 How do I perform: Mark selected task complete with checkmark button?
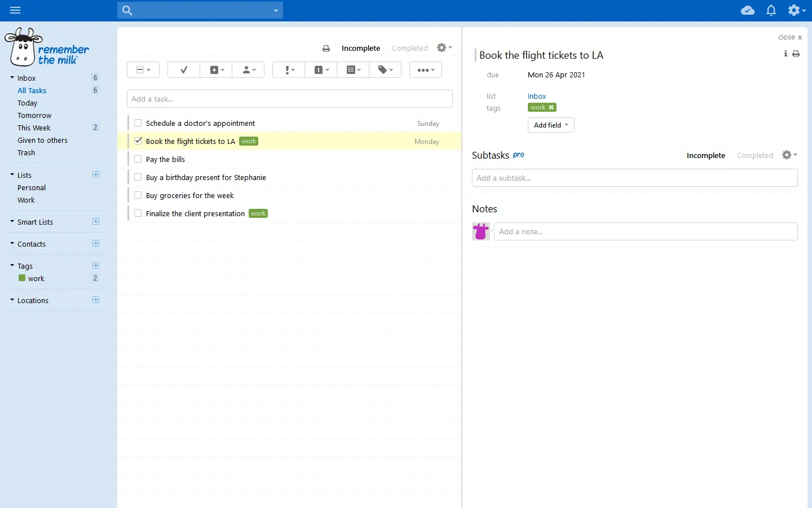click(184, 70)
